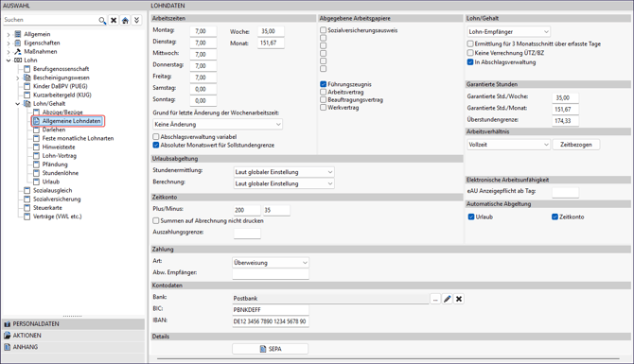Screen dimensions: 634x364
Task: Click the Lohn money icon
Action: 18,61
